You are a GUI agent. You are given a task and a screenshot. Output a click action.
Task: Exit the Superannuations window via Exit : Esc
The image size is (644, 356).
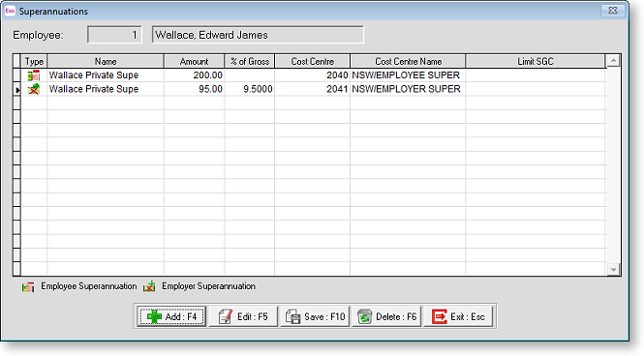[x=458, y=316]
